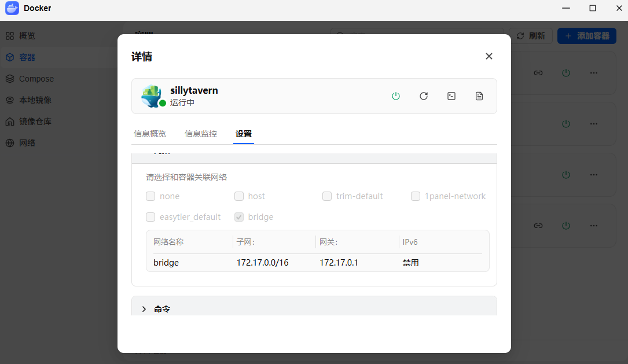Click link icon on first container row
Image resolution: width=628 pixels, height=364 pixels.
tap(538, 73)
